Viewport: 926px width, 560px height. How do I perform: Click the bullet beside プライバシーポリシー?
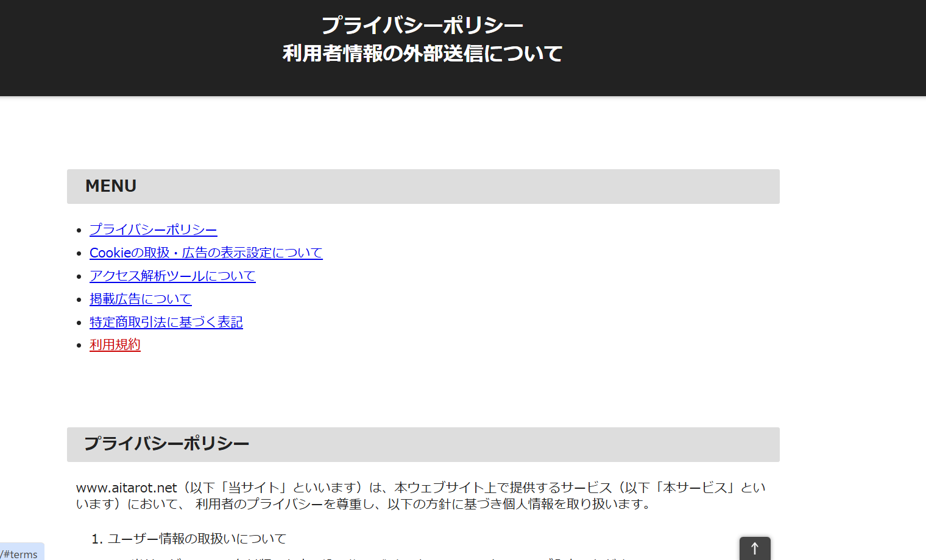79,229
